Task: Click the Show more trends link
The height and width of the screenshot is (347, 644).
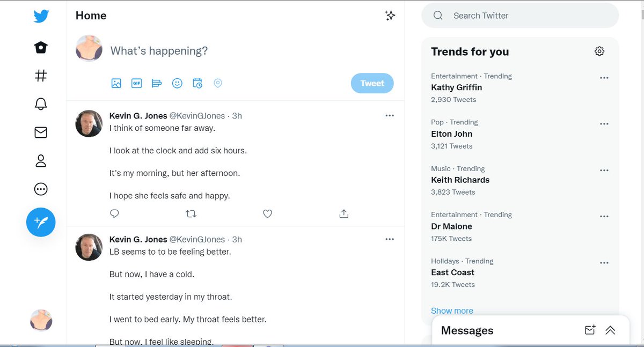Action: [452, 311]
